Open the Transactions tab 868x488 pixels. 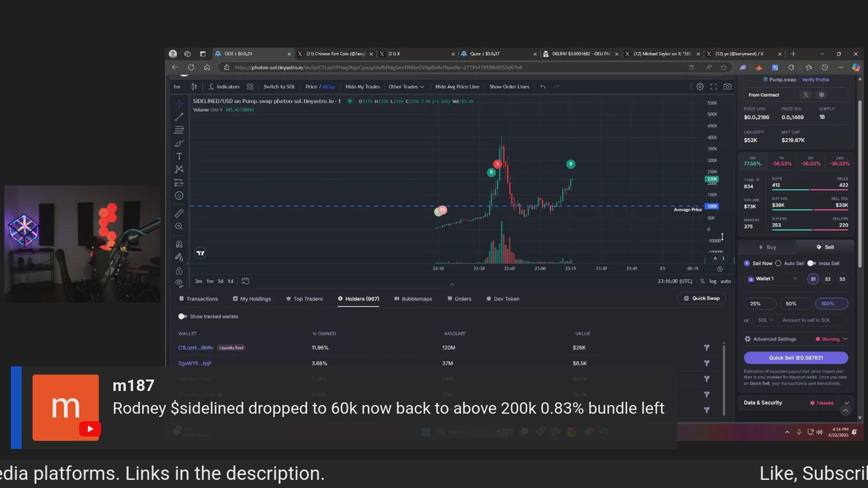tap(198, 299)
